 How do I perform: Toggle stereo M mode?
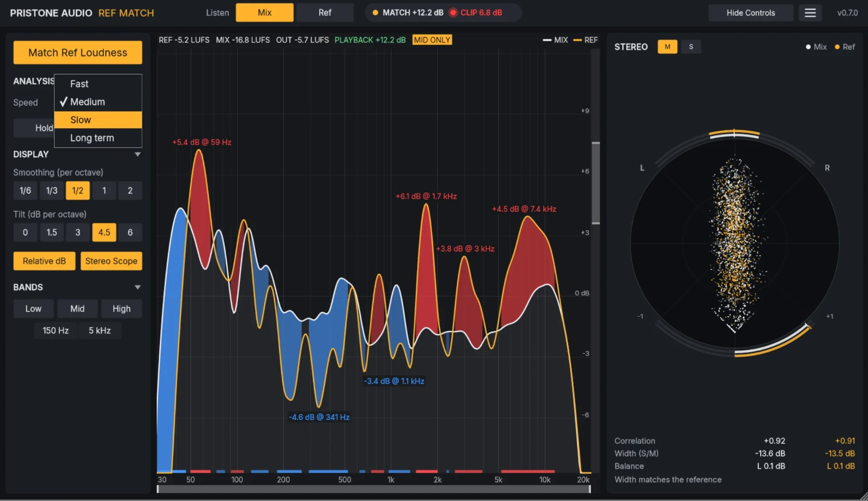point(667,46)
